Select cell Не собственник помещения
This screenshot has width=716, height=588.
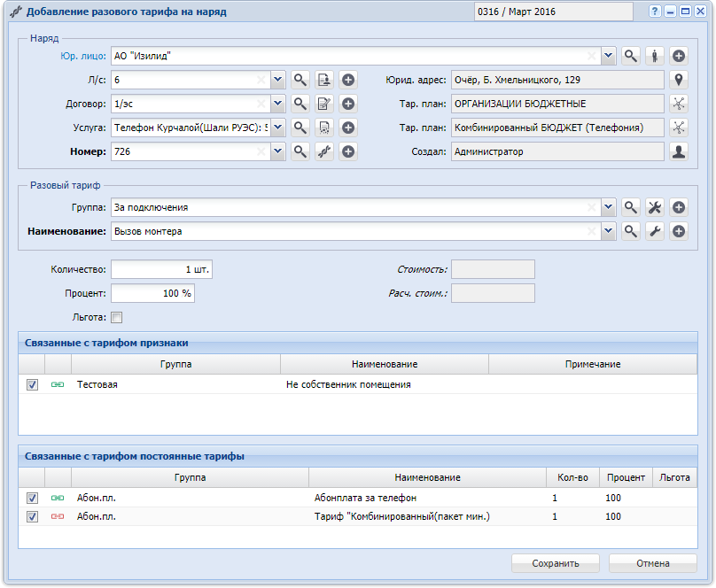coord(385,384)
